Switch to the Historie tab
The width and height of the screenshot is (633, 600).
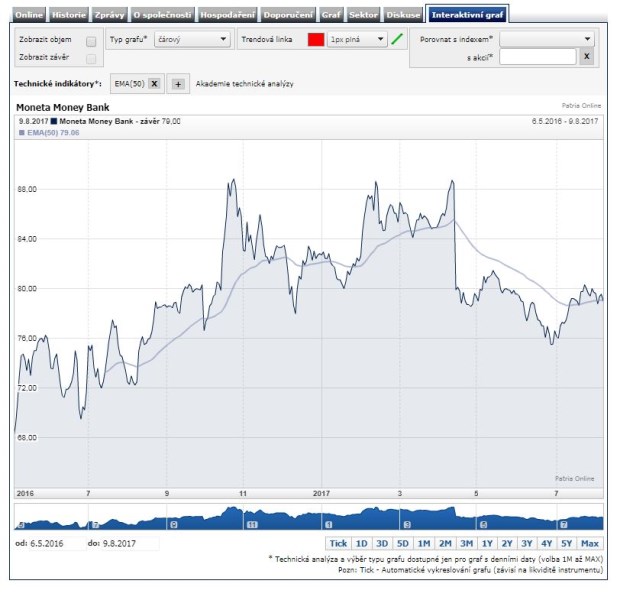click(69, 15)
